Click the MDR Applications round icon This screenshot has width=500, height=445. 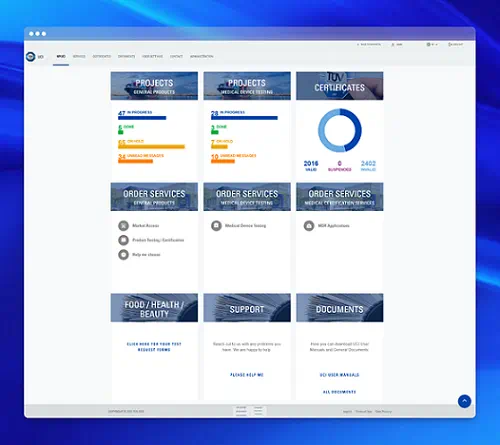(309, 226)
